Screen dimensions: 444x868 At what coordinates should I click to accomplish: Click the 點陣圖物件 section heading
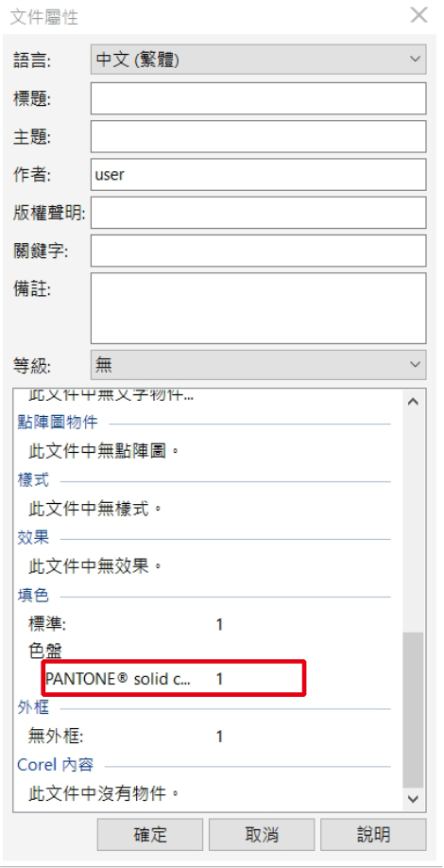click(x=58, y=423)
